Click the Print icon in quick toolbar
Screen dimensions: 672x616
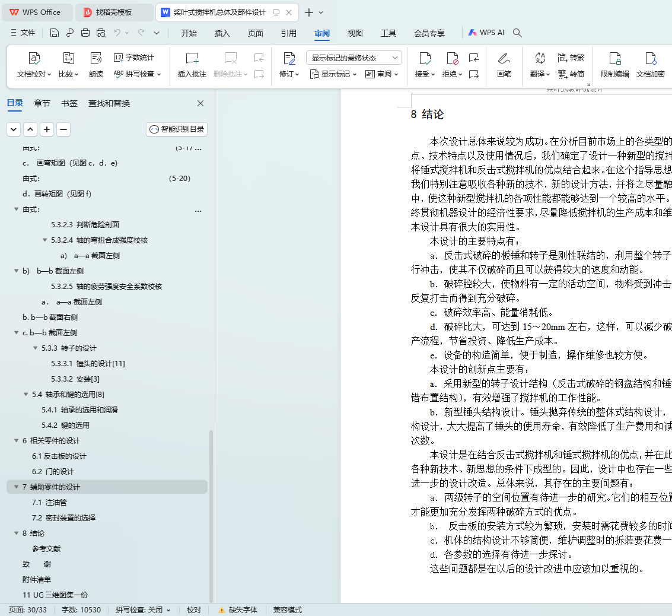click(85, 33)
